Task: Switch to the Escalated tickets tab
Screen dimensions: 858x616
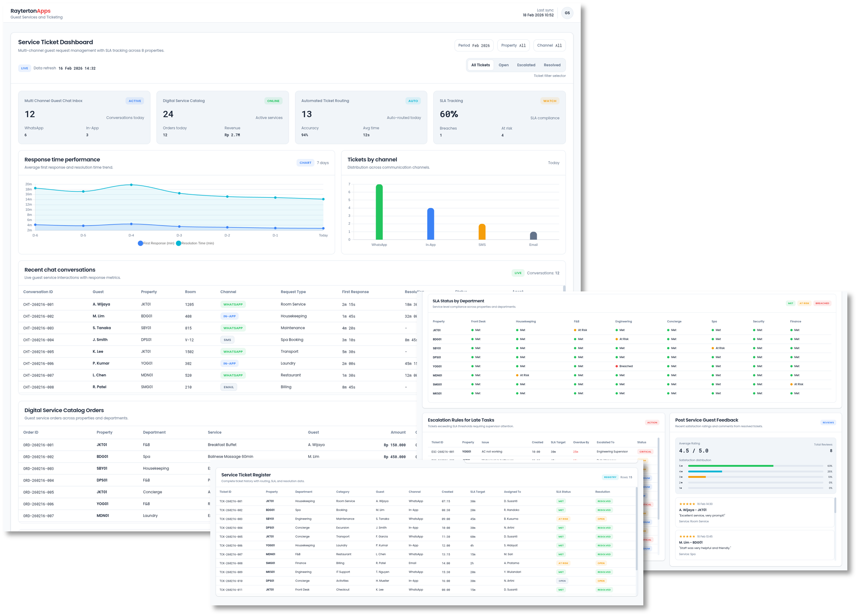Action: pyautogui.click(x=526, y=65)
